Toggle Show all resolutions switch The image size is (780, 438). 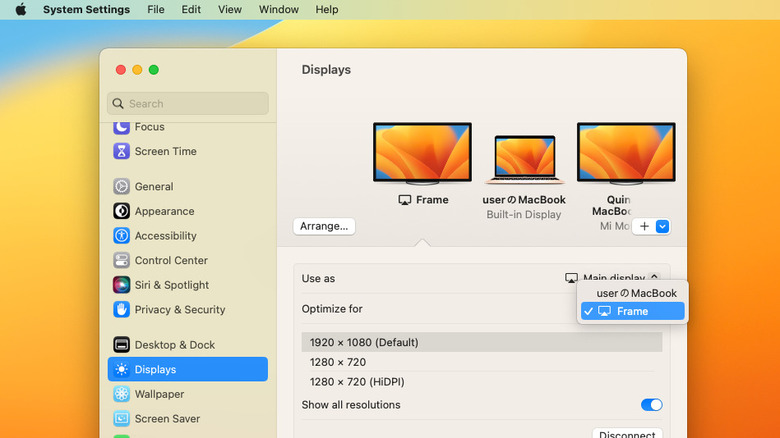click(x=651, y=405)
